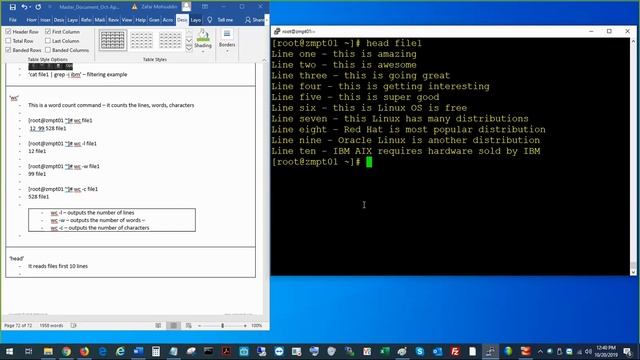
Task: Launch Firefox from the taskbar
Action: tap(84, 351)
